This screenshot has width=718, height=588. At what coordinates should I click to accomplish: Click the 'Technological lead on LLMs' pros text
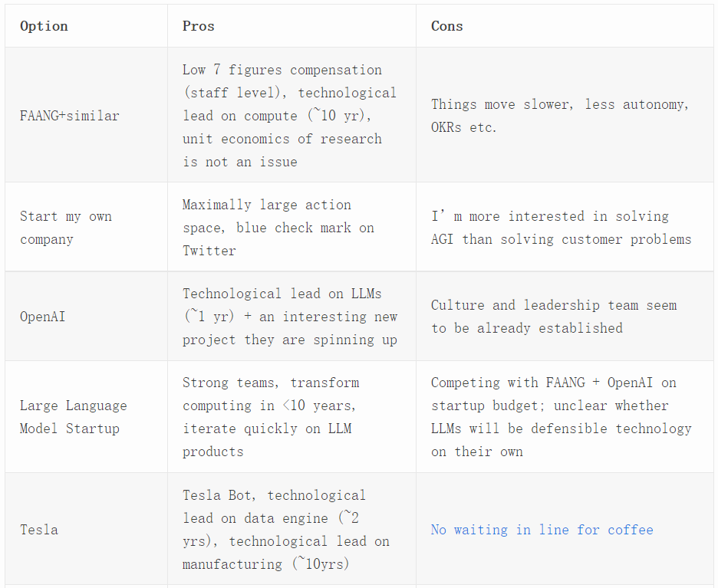click(x=282, y=294)
